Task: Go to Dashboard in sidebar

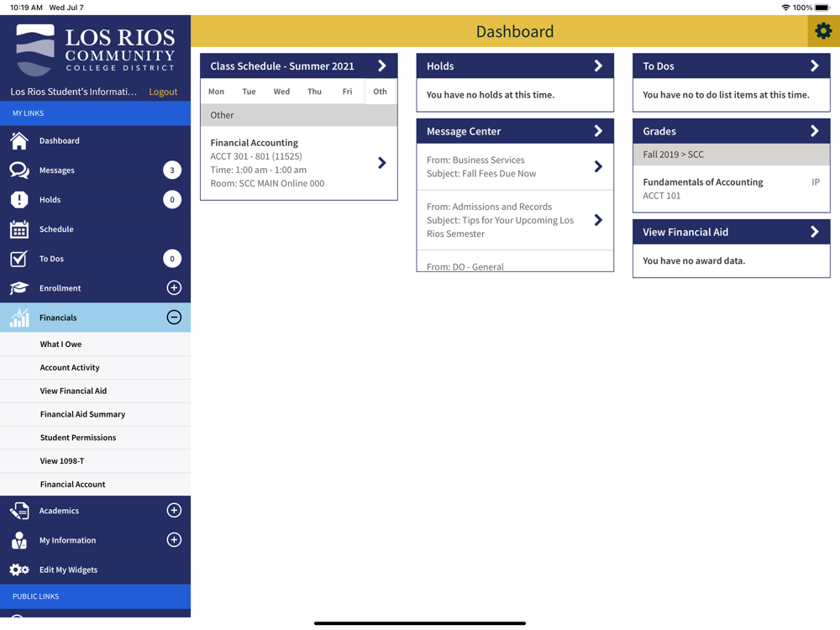Action: (x=96, y=140)
